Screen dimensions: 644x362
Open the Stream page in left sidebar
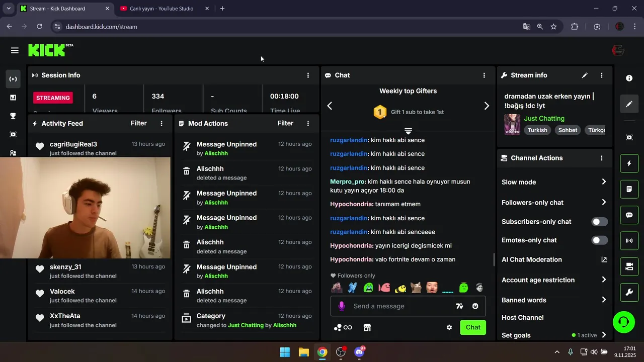click(13, 79)
